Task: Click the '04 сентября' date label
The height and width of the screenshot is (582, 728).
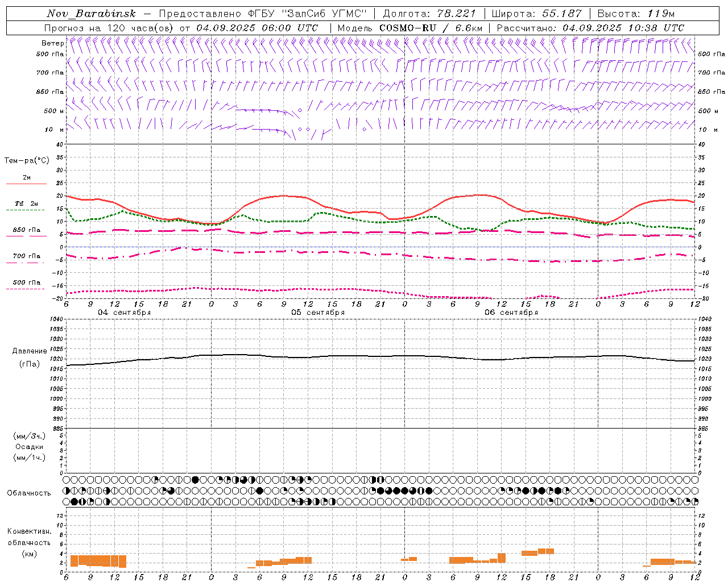Action: point(124,313)
